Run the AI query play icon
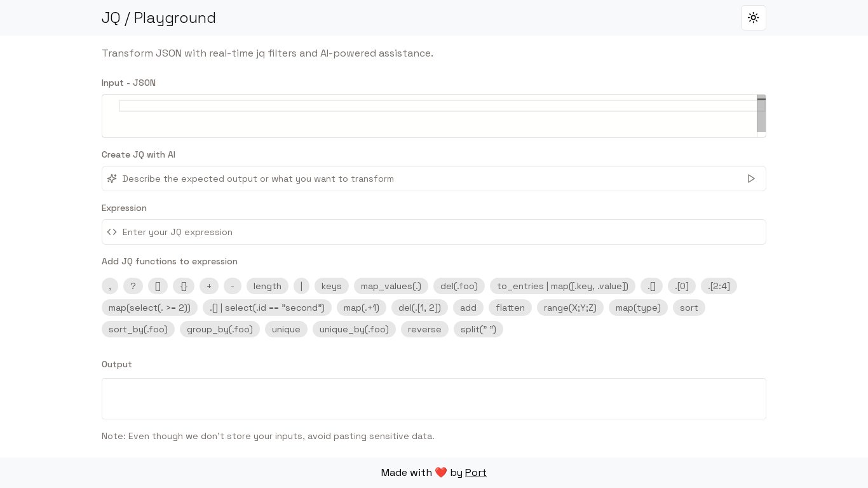The width and height of the screenshot is (868, 488). (x=751, y=179)
